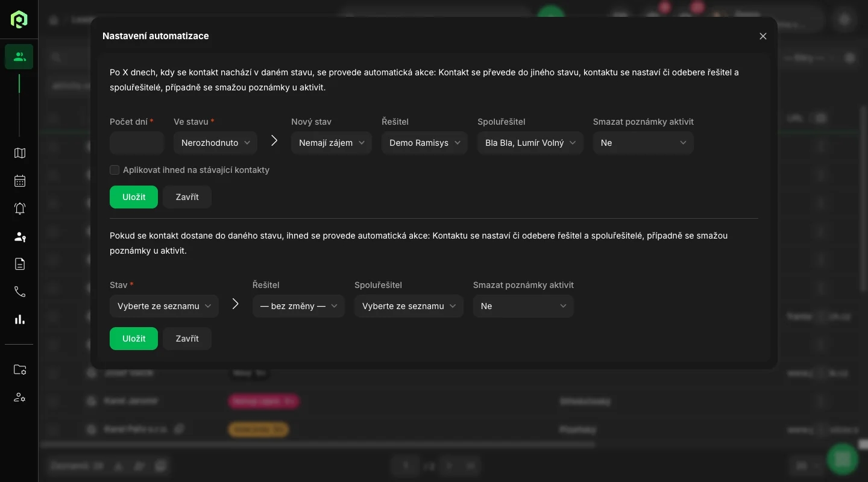Enable 'Aplikovat ihned na stávající kontakty' checkbox
Screen dimensions: 868x482
pos(115,170)
